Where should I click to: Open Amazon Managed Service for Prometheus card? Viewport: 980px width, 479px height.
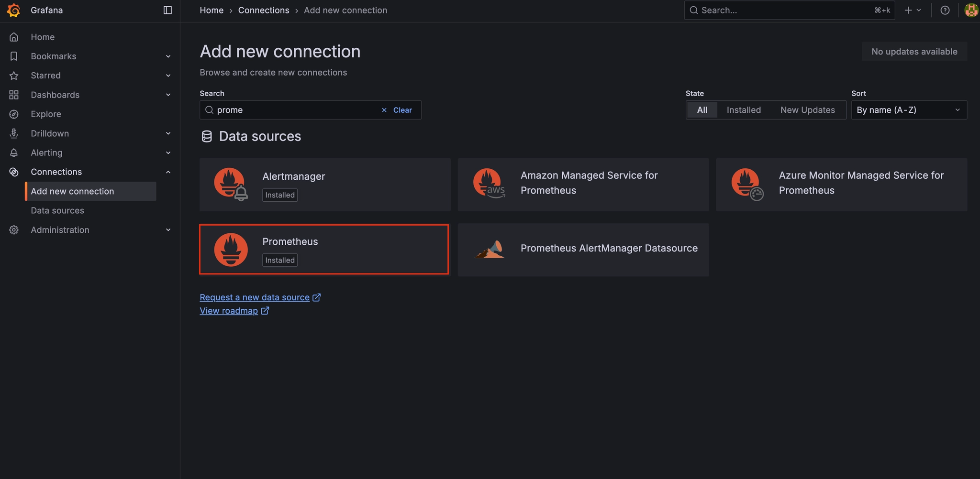[583, 185]
